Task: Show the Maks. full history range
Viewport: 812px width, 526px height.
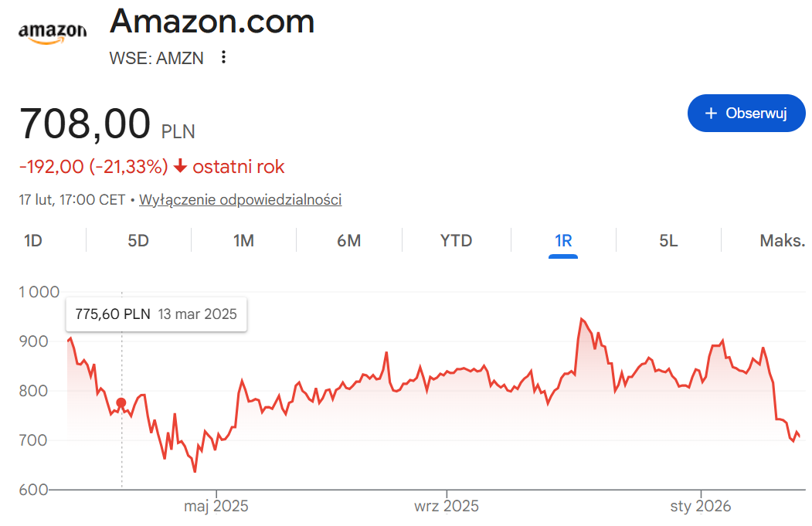Action: click(x=782, y=240)
